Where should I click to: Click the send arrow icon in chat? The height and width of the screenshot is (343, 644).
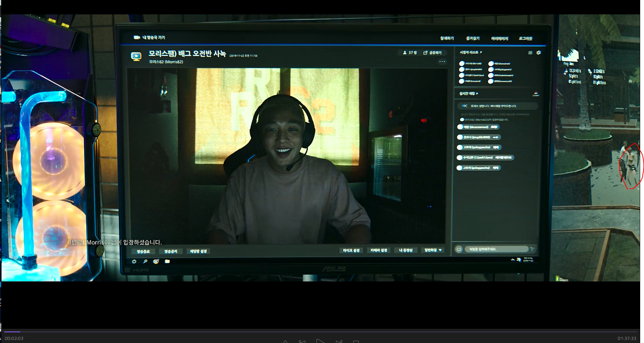point(532,249)
